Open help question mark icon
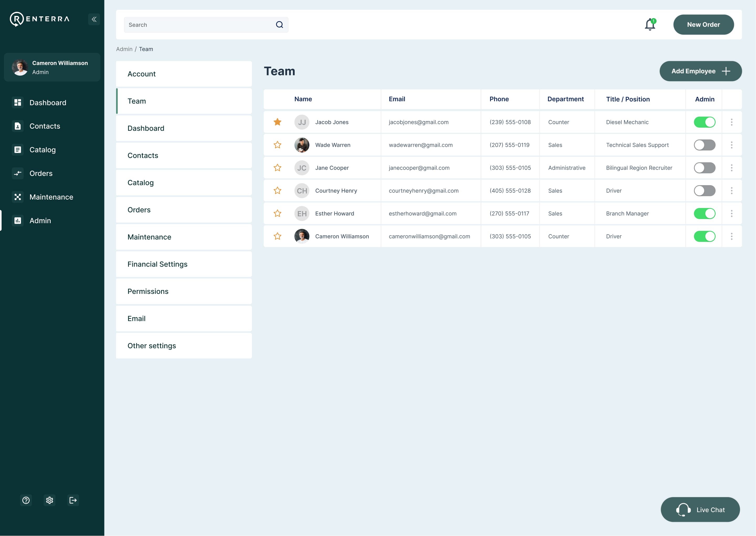The width and height of the screenshot is (756, 536). pyautogui.click(x=26, y=500)
